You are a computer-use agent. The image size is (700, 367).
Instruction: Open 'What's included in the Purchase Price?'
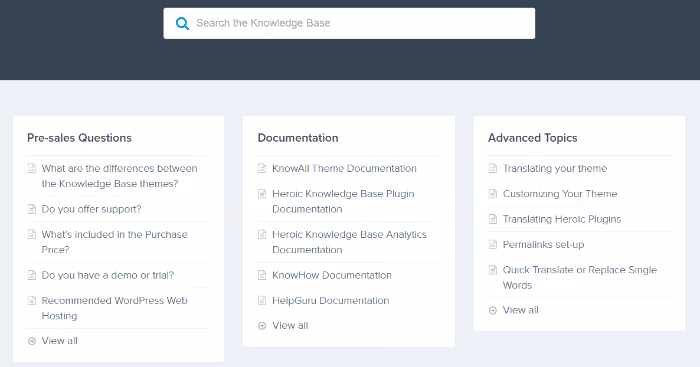[x=114, y=242]
